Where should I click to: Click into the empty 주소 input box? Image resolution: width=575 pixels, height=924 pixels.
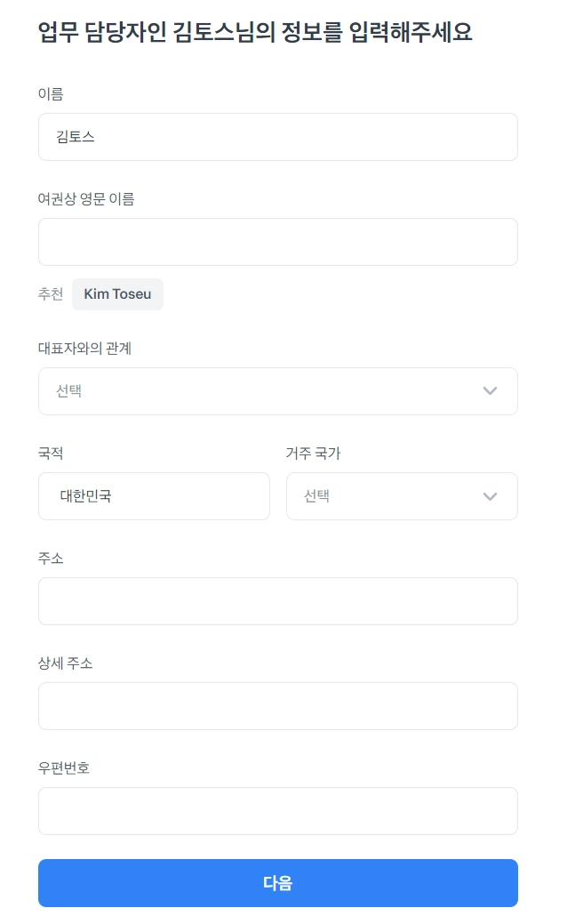277,601
